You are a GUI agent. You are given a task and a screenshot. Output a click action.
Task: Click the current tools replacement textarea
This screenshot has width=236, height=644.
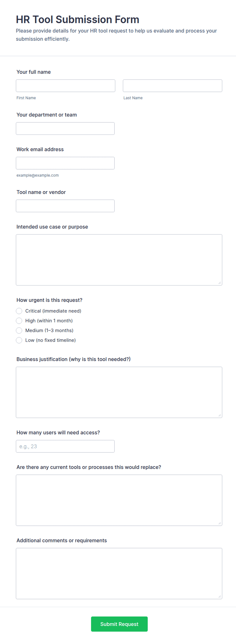[x=119, y=500]
